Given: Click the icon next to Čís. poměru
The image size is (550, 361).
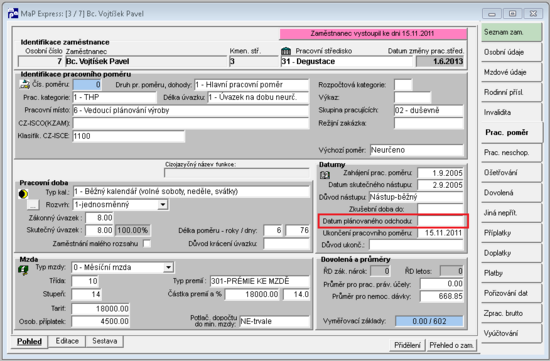Looking at the screenshot, I should click(24, 84).
